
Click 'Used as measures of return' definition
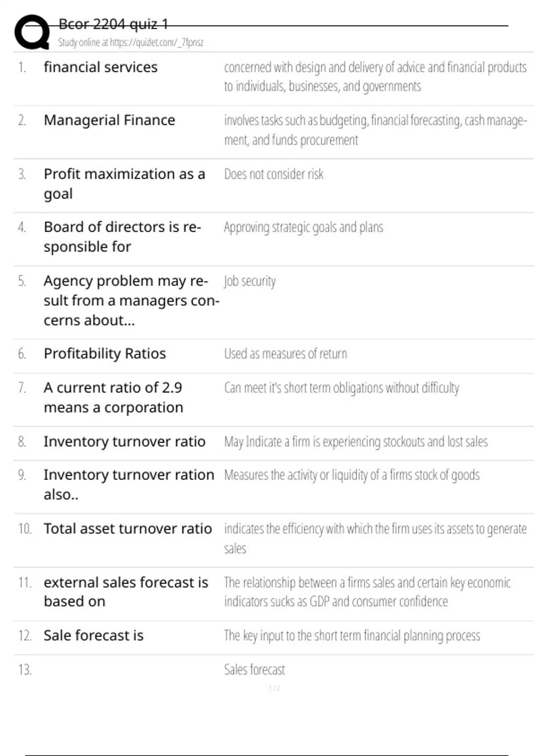click(285, 354)
